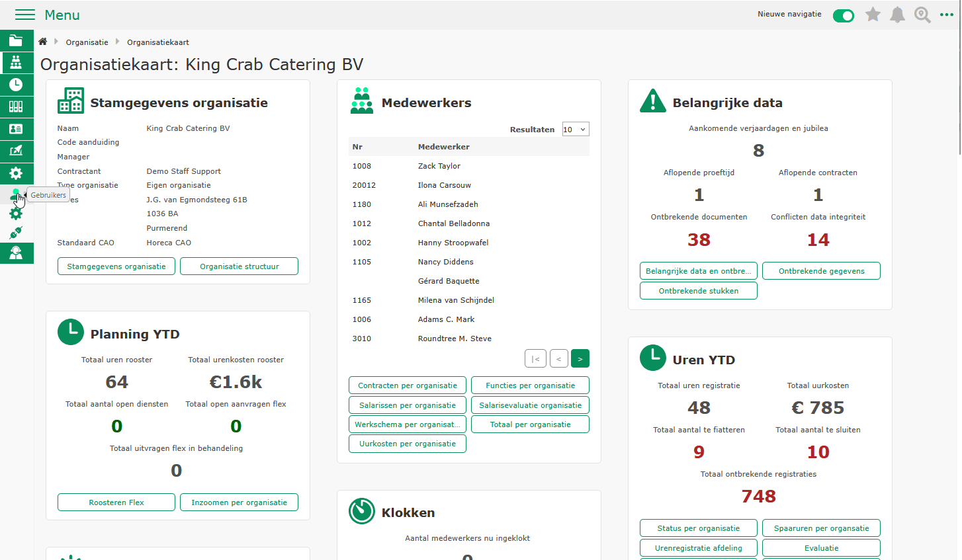962x560 pixels.
Task: Select the clock icon in the sidebar
Action: (17, 85)
